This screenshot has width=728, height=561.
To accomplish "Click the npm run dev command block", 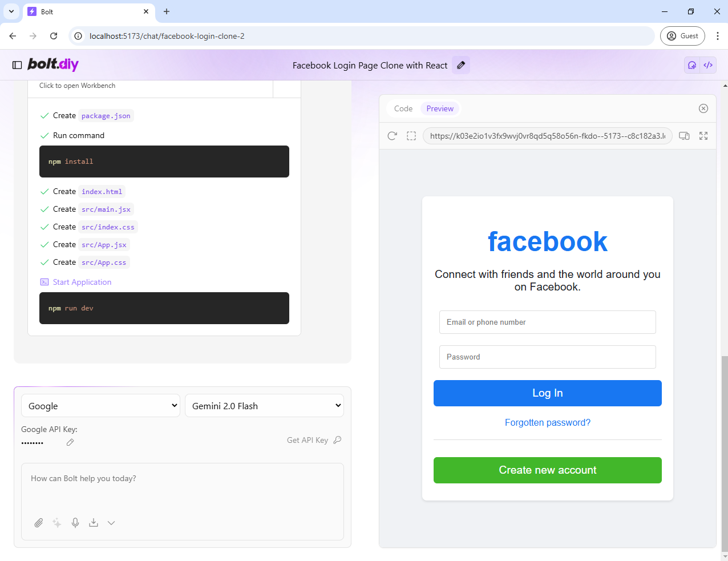I will click(164, 308).
